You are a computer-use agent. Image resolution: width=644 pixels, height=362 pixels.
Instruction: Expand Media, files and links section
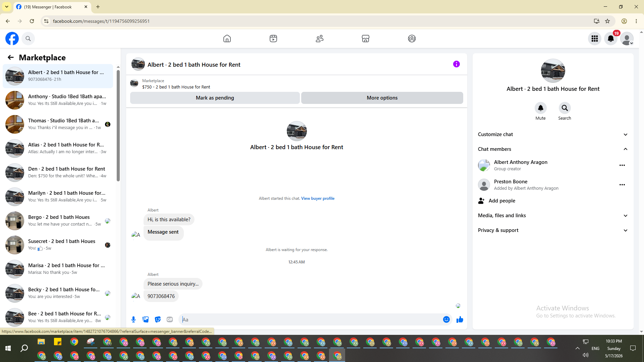553,216
